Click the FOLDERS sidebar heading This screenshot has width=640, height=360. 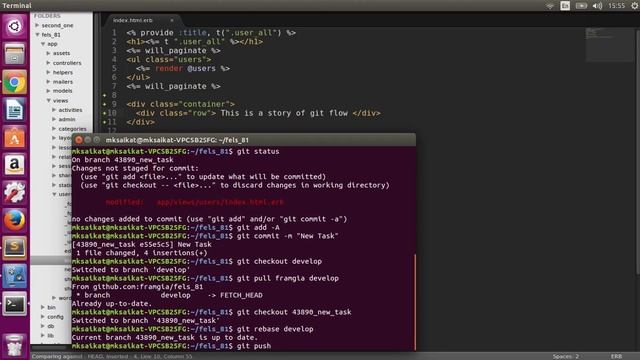click(47, 16)
